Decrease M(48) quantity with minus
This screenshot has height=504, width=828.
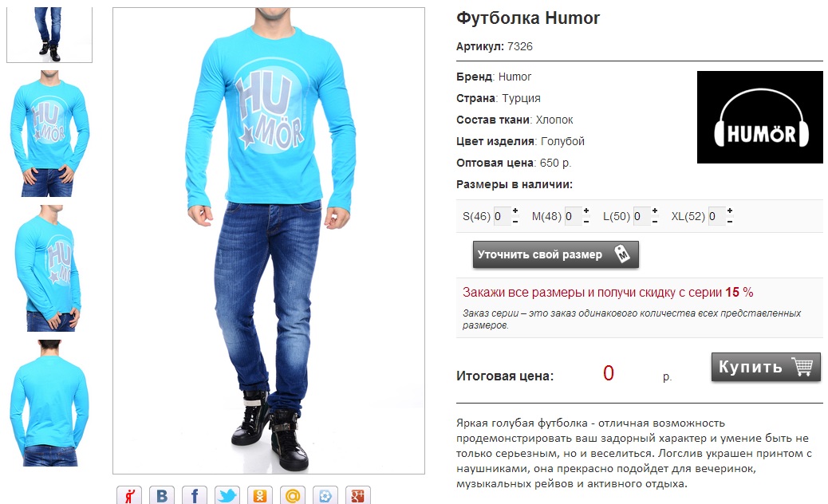tap(586, 222)
